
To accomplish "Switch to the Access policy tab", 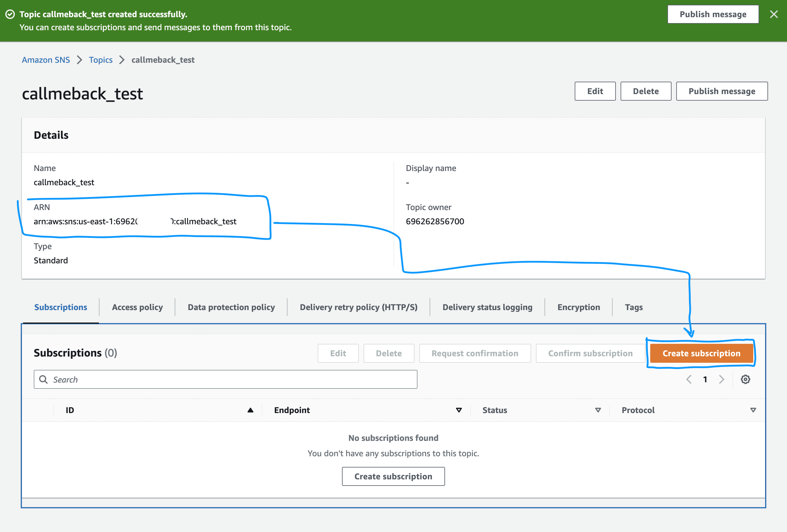I will pos(137,307).
